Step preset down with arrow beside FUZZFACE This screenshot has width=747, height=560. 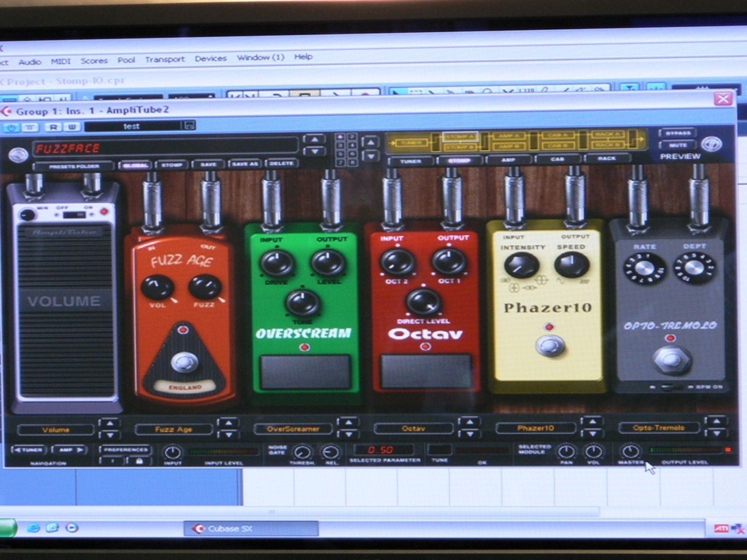[x=314, y=151]
